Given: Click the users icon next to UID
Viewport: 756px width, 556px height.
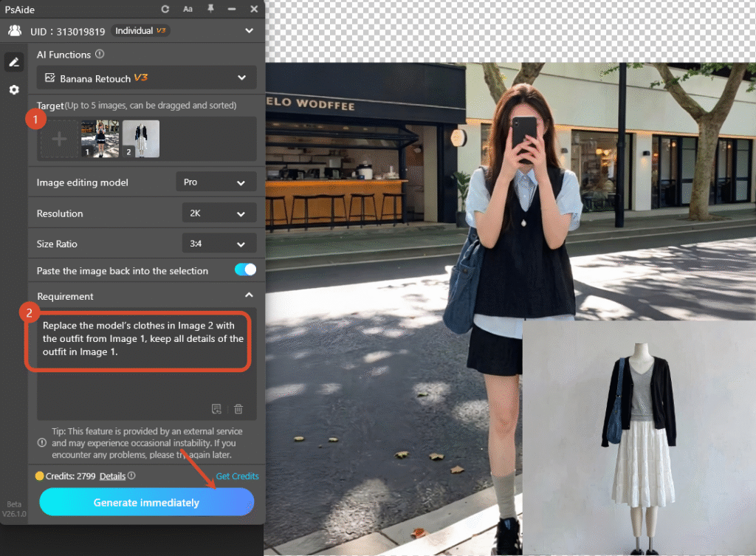Looking at the screenshot, I should pos(16,30).
